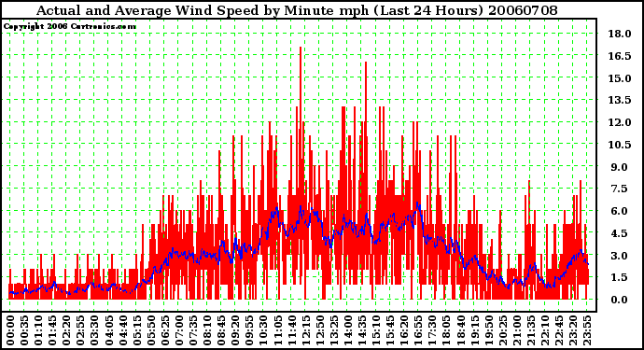Image resolution: width=644 pixels, height=350 pixels.
Task: Click the 01:10 time label
Action: tap(37, 330)
